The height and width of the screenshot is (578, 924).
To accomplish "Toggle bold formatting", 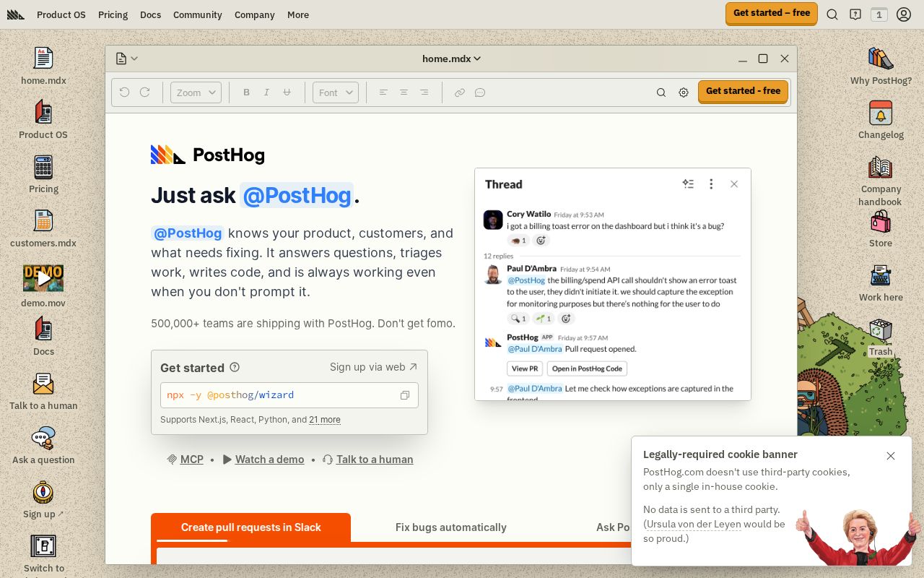I will [x=246, y=92].
